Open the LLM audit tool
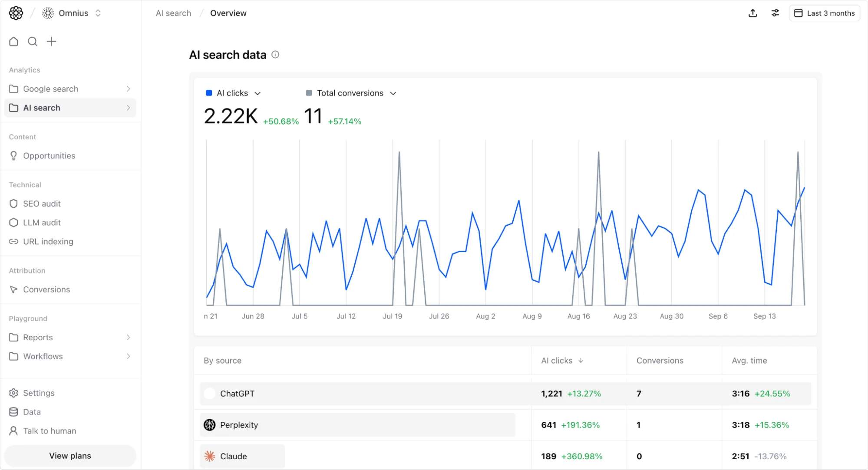The image size is (868, 470). click(42, 223)
